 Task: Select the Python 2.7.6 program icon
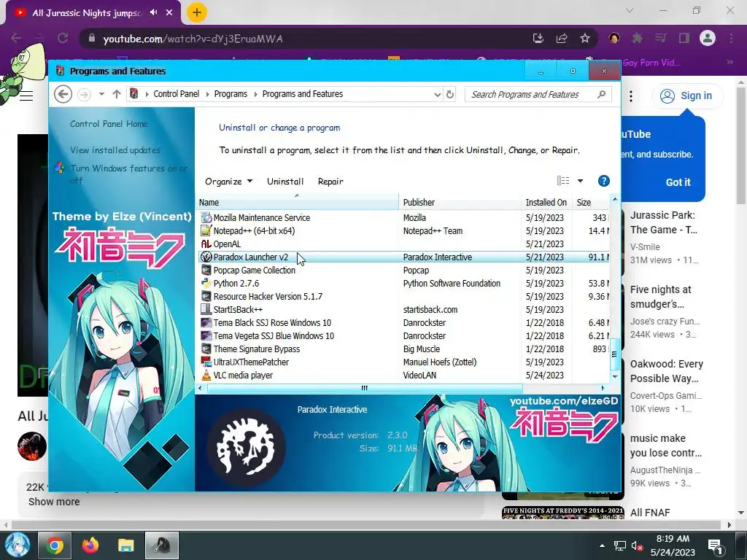206,284
